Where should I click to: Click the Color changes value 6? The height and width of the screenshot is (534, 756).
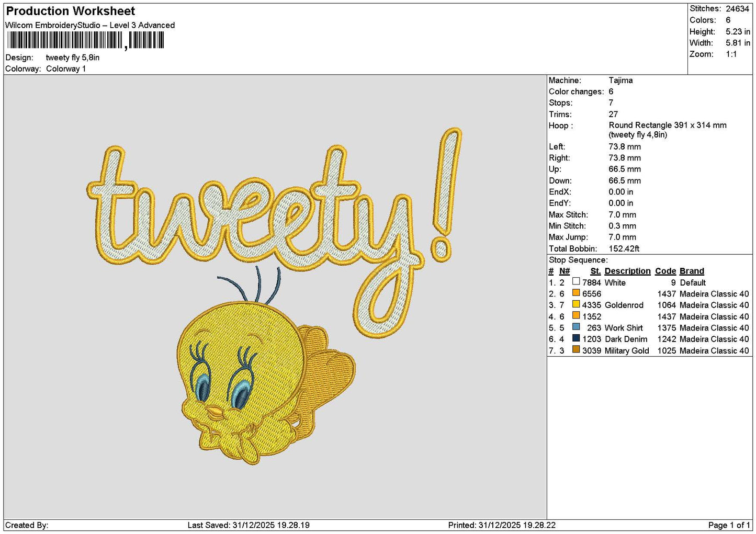click(x=611, y=92)
